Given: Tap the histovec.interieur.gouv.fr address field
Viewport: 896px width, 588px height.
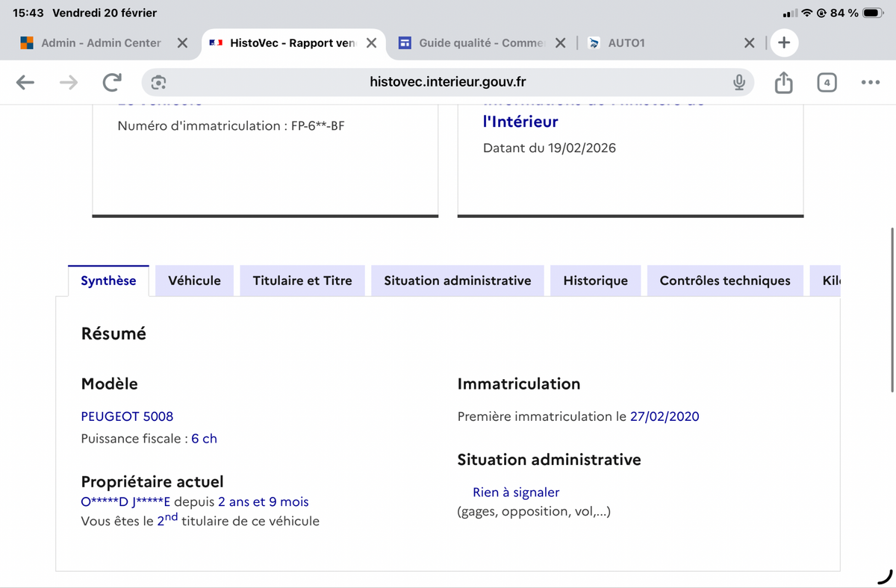Looking at the screenshot, I should pyautogui.click(x=448, y=82).
